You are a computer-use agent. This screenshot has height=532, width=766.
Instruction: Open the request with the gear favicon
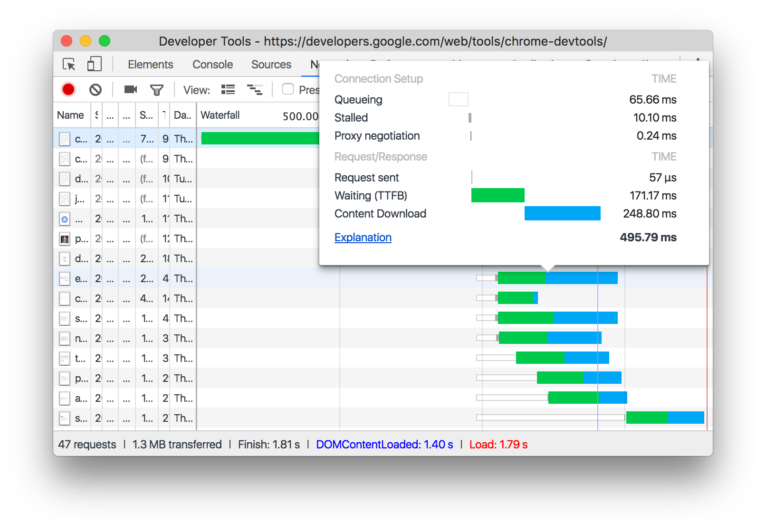tap(65, 218)
